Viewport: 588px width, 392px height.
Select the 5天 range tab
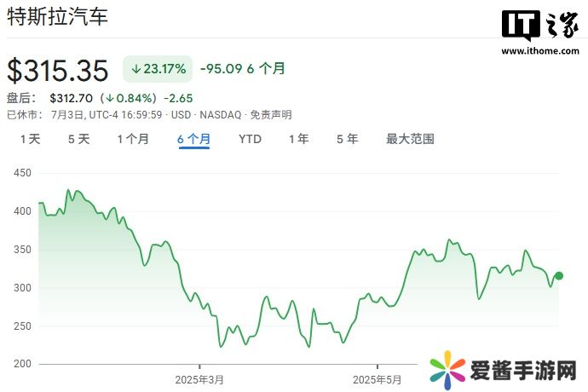pyautogui.click(x=78, y=139)
